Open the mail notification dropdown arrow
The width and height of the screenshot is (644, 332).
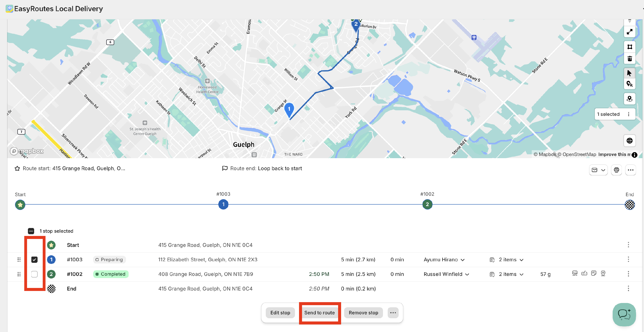(603, 170)
